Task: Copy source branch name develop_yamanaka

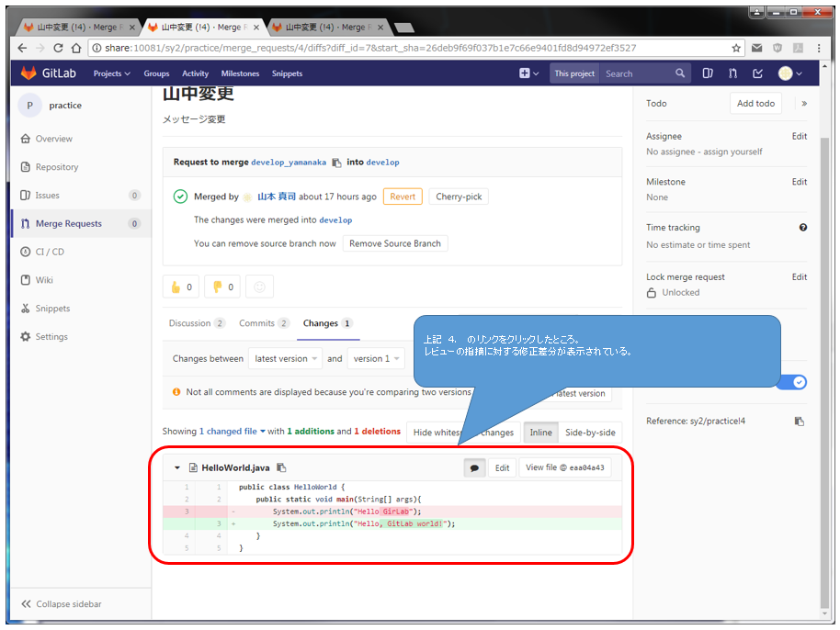Action: pyautogui.click(x=336, y=163)
